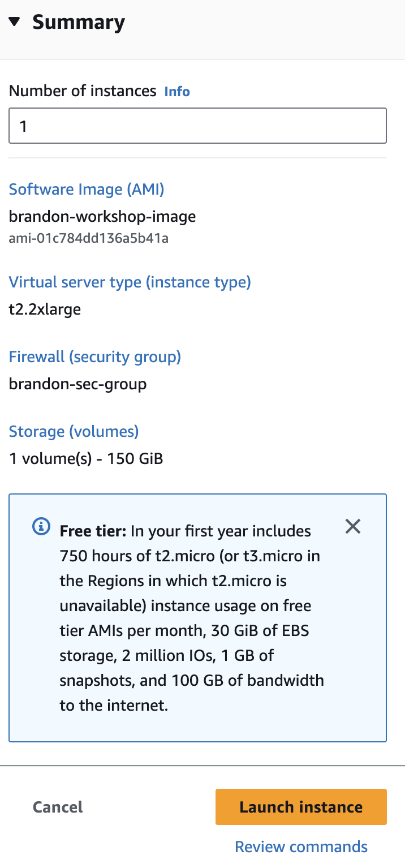This screenshot has width=405, height=868.
Task: Collapse the Summary section triangle
Action: [15, 23]
